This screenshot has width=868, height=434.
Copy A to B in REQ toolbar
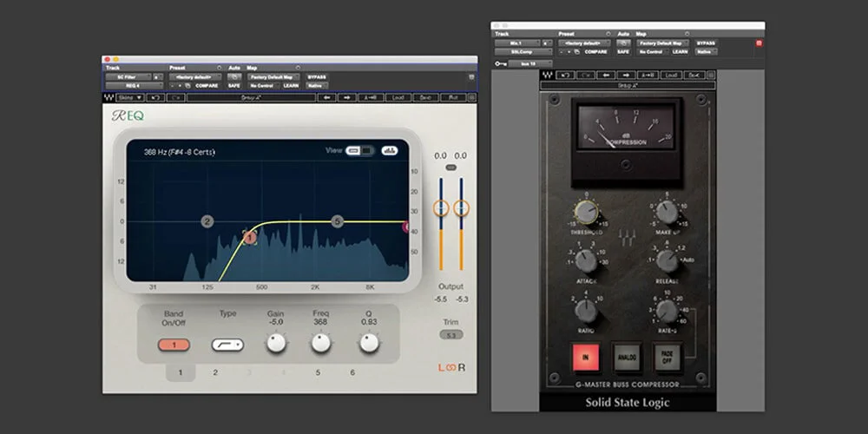371,97
